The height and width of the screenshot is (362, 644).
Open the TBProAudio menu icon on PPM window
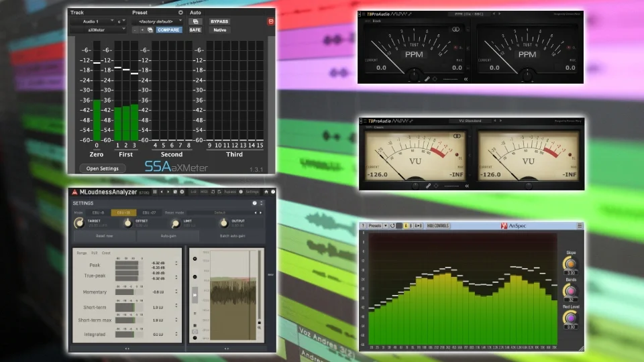point(364,14)
